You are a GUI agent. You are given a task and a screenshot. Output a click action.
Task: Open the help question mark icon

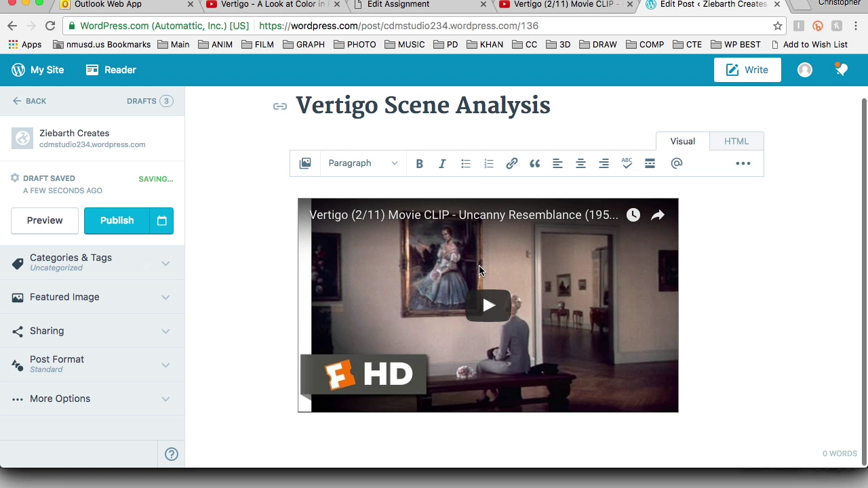coord(172,454)
